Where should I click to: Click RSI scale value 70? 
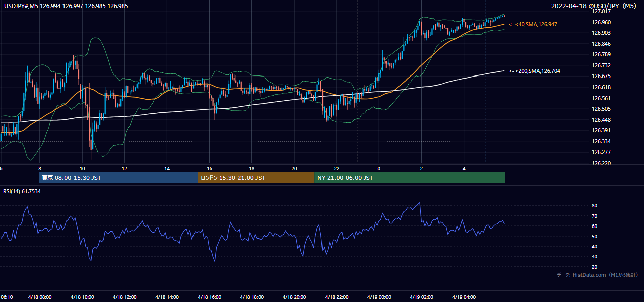(x=594, y=216)
